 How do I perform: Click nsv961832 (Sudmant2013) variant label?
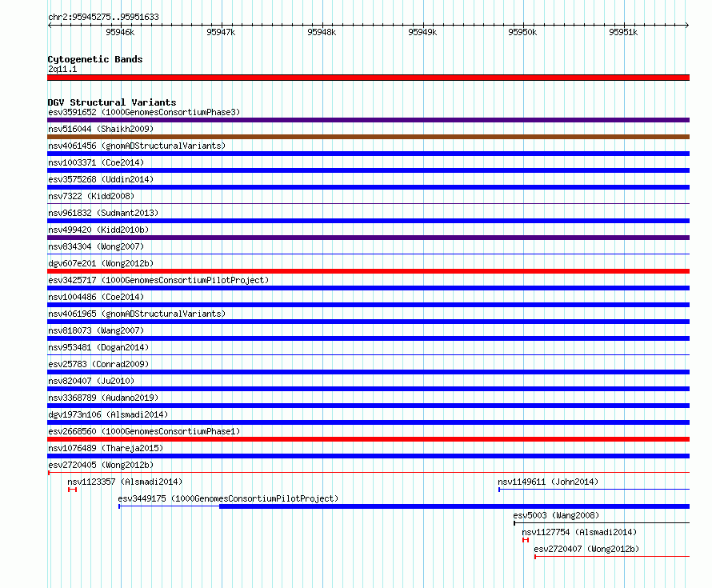(103, 213)
